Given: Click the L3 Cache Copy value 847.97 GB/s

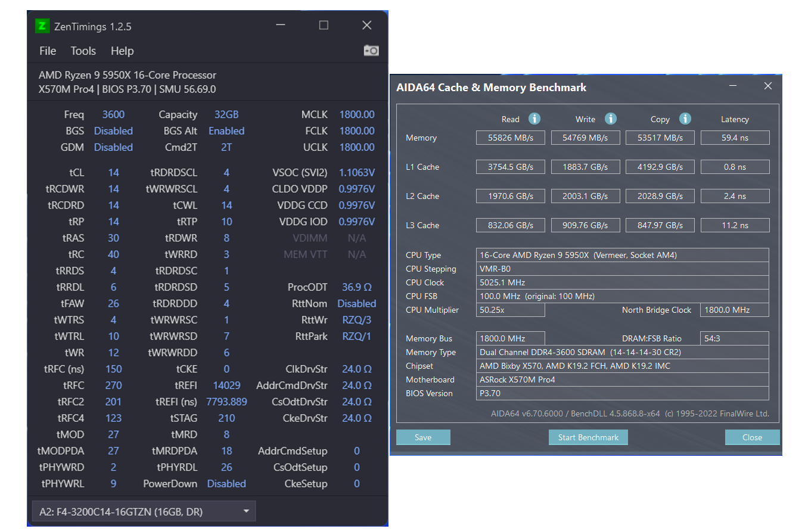Looking at the screenshot, I should pyautogui.click(x=660, y=225).
